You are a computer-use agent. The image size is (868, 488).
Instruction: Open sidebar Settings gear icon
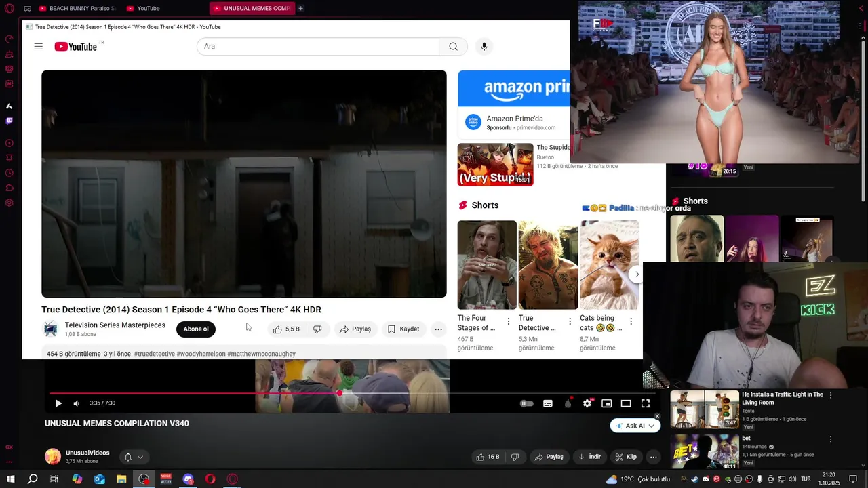[x=9, y=203]
